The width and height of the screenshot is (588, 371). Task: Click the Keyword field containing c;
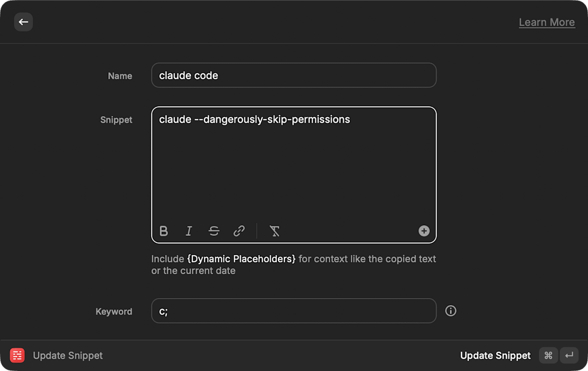[x=294, y=311]
